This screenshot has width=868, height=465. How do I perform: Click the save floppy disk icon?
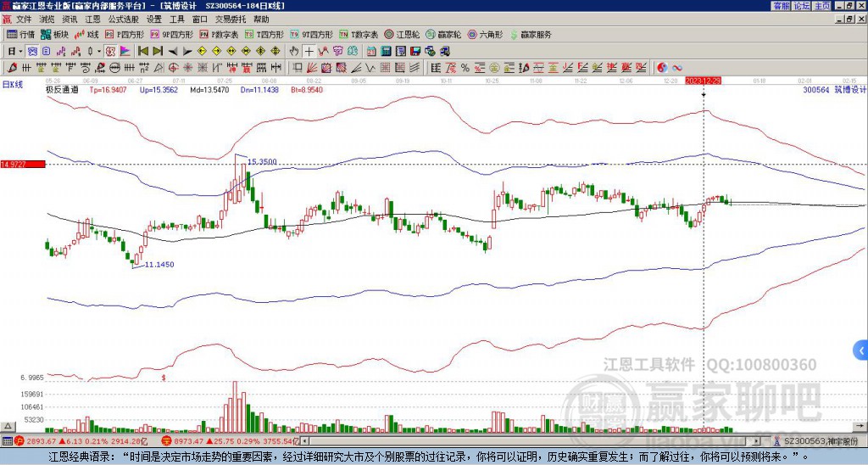click(x=415, y=52)
